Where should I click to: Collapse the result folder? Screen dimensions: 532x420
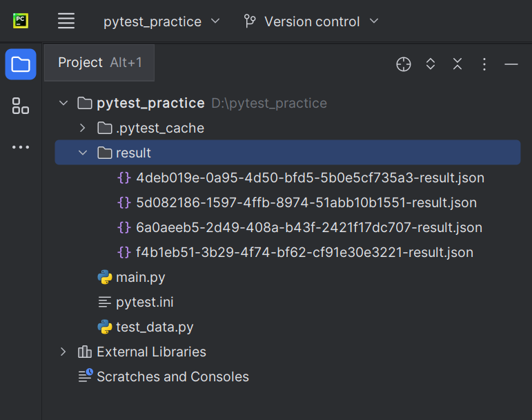pyautogui.click(x=83, y=153)
